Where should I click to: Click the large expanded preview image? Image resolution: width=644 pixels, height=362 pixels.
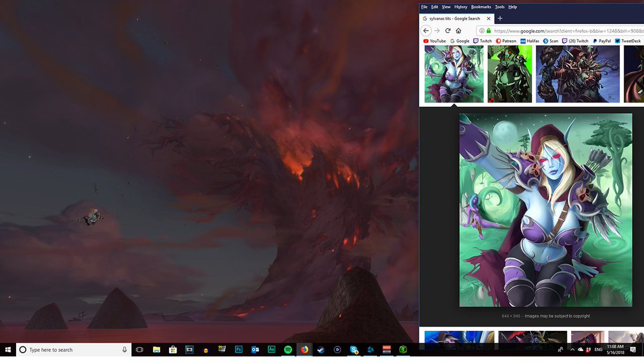pos(546,210)
